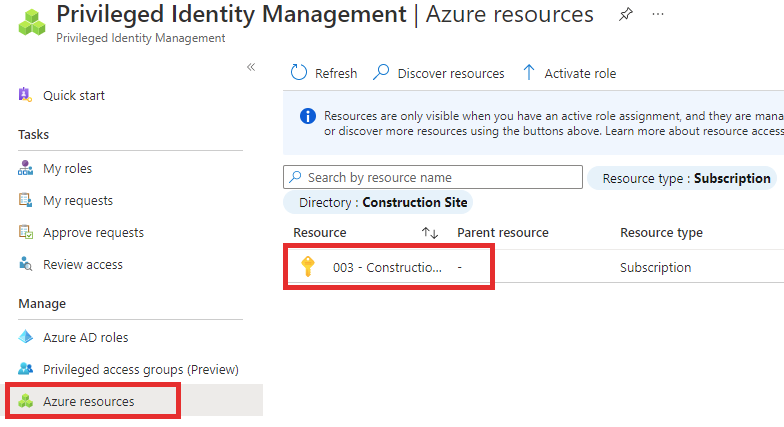Open the Resource type Subscription filter
784x427 pixels.
pyautogui.click(x=682, y=178)
